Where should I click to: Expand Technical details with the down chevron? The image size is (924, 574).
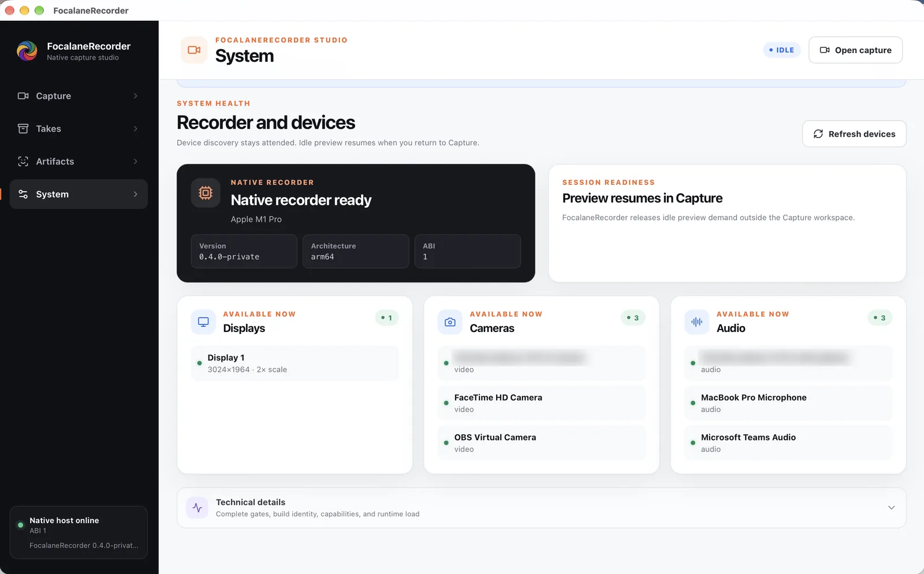[x=891, y=508]
